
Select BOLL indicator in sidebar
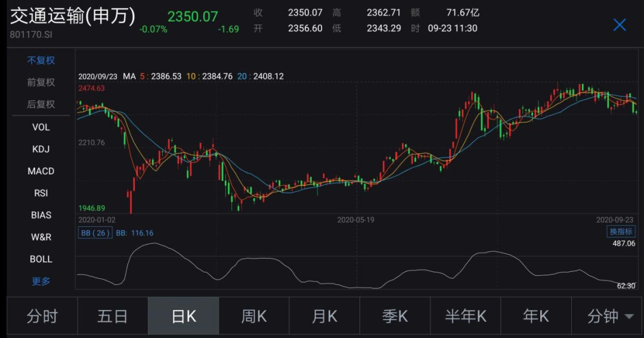tap(41, 259)
